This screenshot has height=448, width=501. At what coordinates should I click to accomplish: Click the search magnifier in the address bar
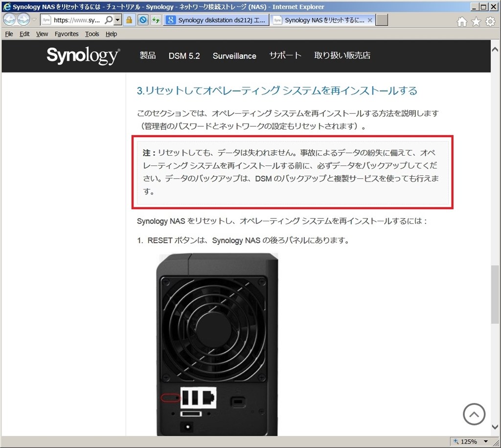click(x=109, y=20)
